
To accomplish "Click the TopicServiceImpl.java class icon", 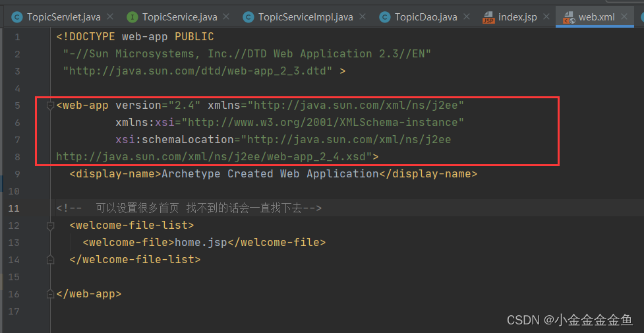I will (248, 17).
